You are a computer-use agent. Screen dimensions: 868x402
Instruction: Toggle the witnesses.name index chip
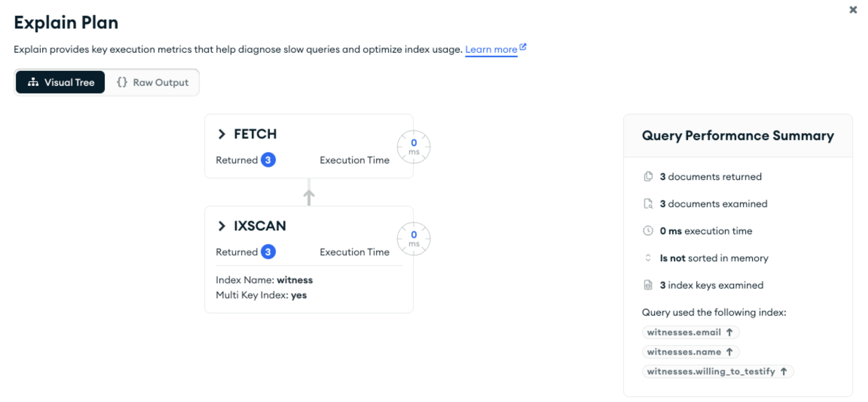point(691,352)
